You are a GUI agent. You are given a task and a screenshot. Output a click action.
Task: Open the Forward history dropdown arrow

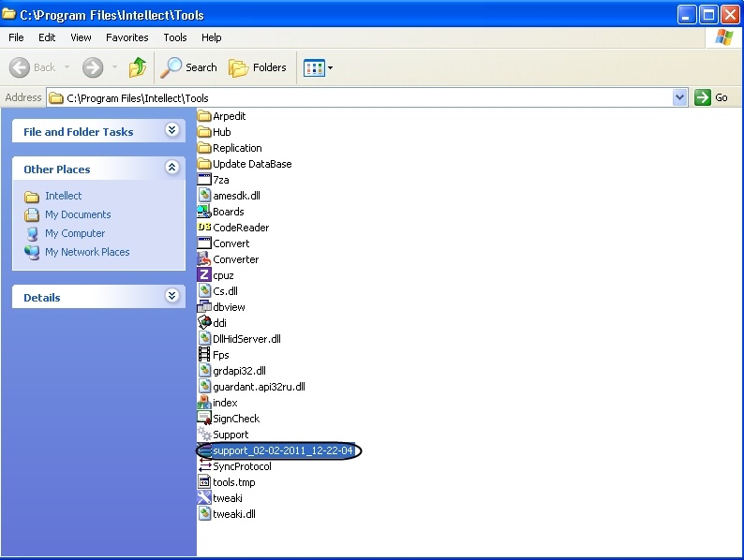(x=114, y=67)
